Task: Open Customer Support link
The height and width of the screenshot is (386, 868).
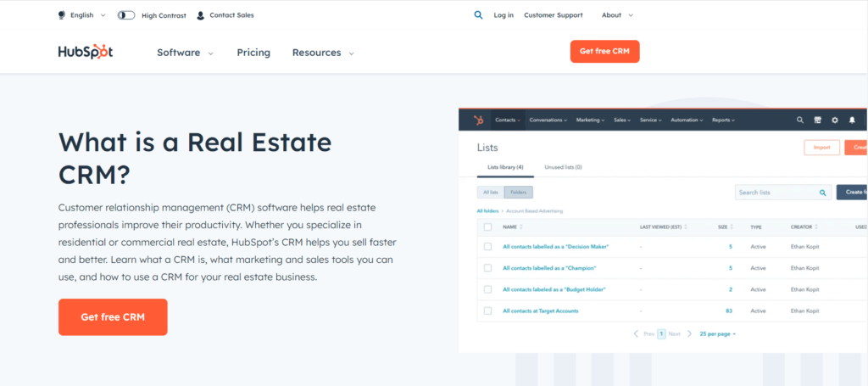Action: coord(553,15)
